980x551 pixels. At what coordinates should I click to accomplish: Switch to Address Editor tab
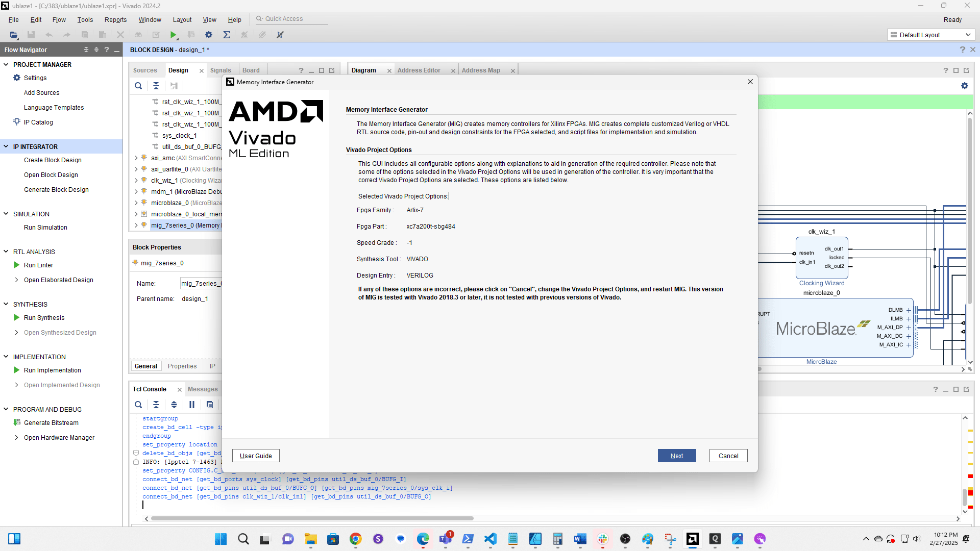tap(419, 70)
